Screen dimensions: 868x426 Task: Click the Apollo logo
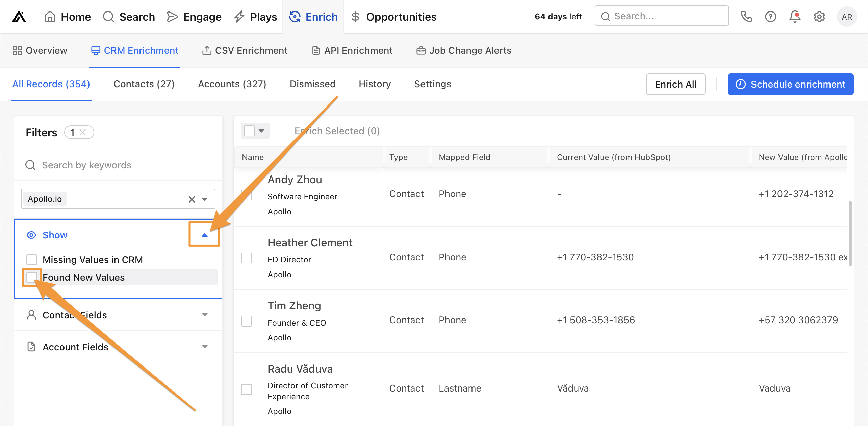(x=20, y=16)
